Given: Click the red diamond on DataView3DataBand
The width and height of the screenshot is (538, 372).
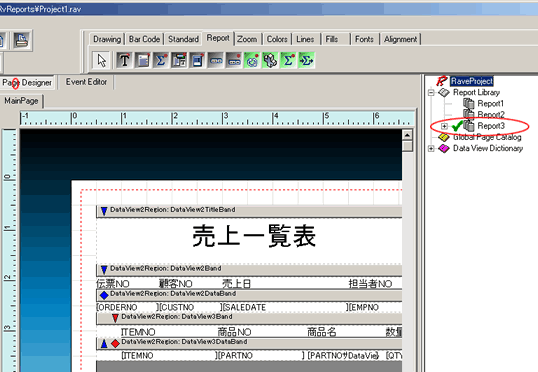Looking at the screenshot, I should 115,343.
